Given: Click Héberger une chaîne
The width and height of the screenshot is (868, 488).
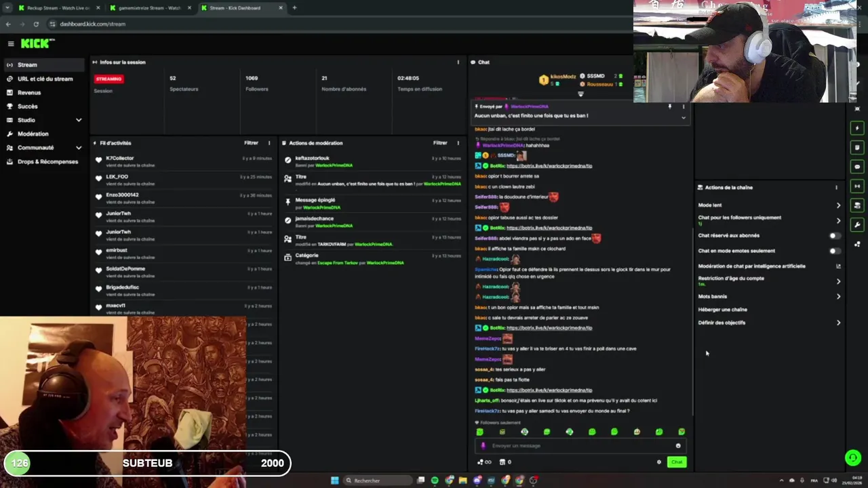Looking at the screenshot, I should (x=723, y=310).
